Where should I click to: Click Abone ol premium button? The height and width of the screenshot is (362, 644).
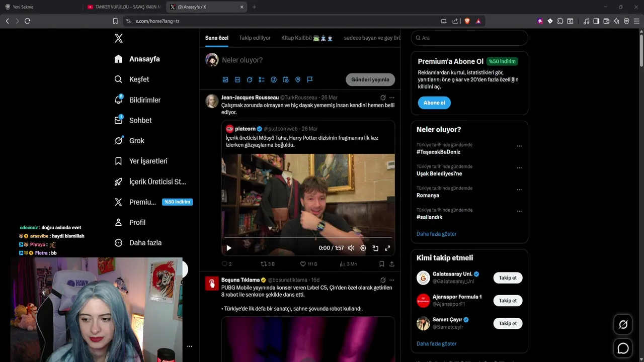(x=434, y=103)
